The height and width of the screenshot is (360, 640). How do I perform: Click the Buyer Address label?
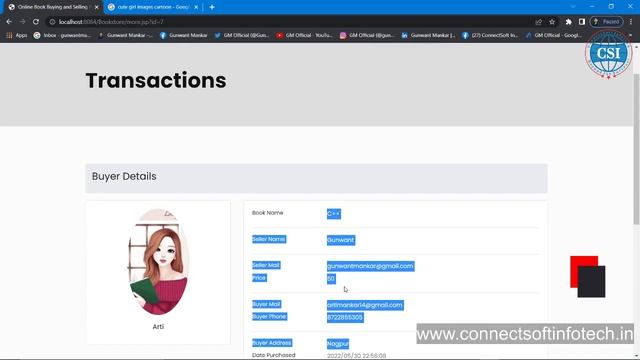point(272,343)
